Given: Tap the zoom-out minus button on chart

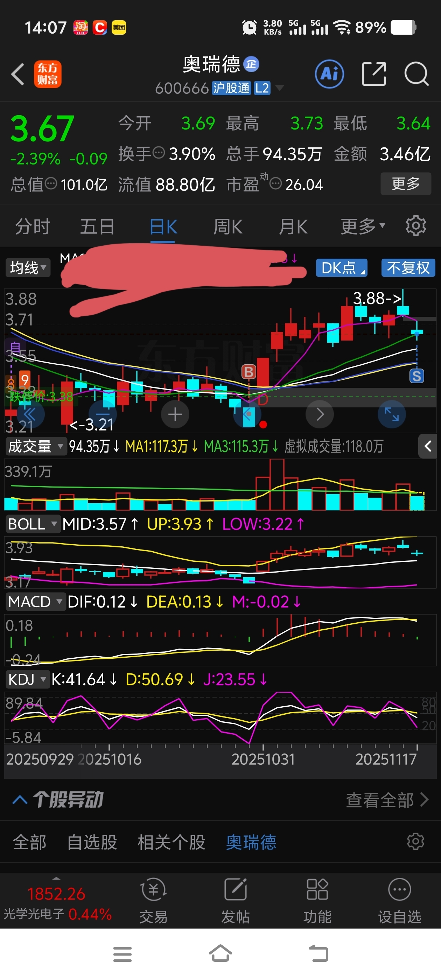Looking at the screenshot, I should point(103,414).
